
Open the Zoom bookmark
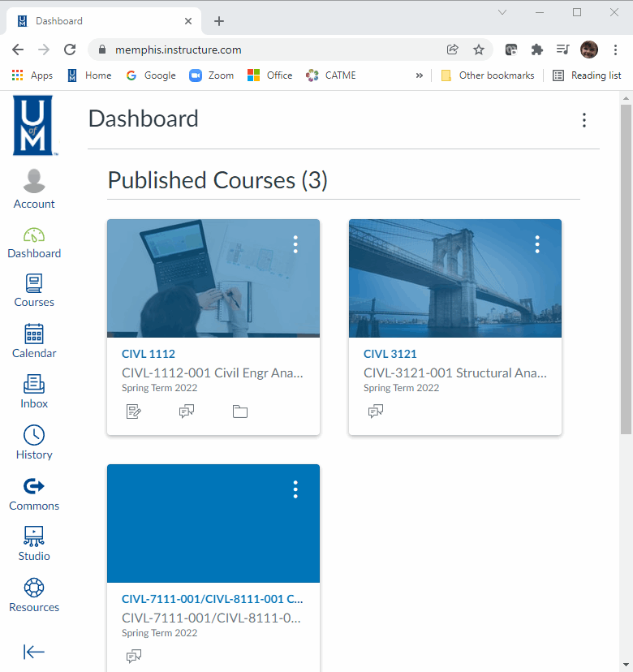(212, 75)
